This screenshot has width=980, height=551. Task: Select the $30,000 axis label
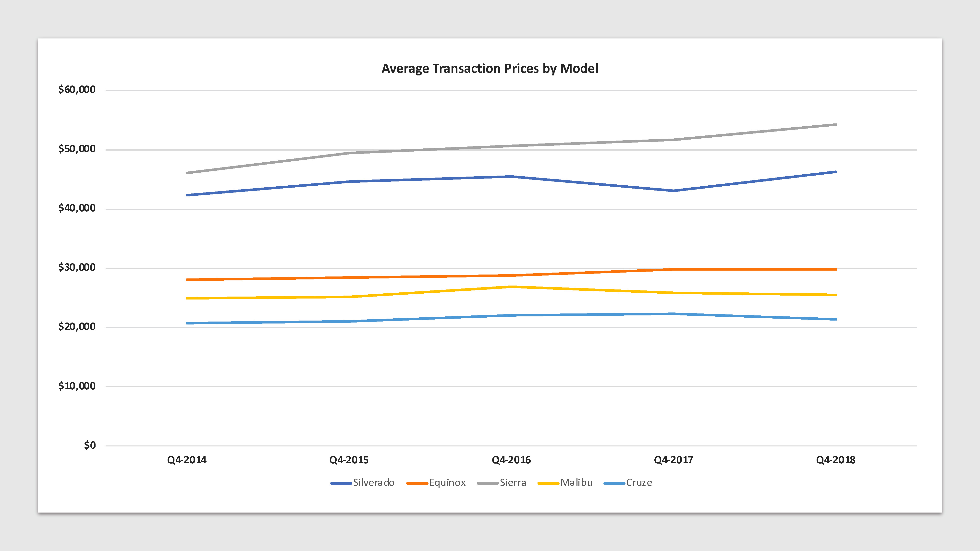click(77, 268)
